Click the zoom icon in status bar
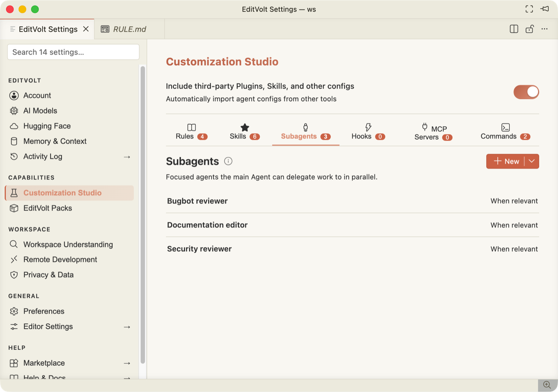The width and height of the screenshot is (558, 392). [x=547, y=385]
